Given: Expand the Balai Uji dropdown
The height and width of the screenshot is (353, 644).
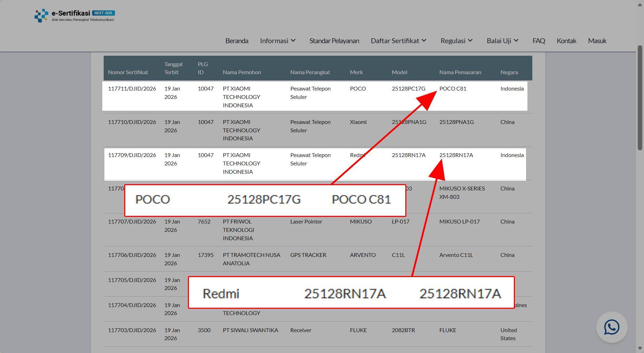Looking at the screenshot, I should point(503,41).
